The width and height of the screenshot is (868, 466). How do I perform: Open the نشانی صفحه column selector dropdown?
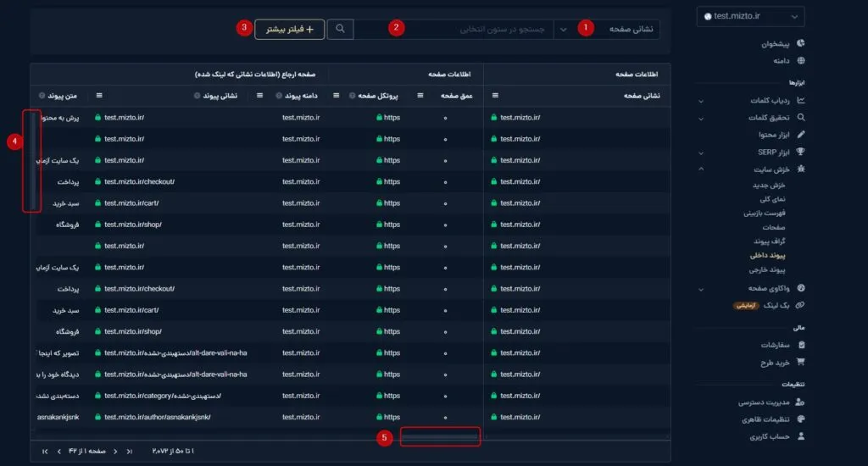607,29
